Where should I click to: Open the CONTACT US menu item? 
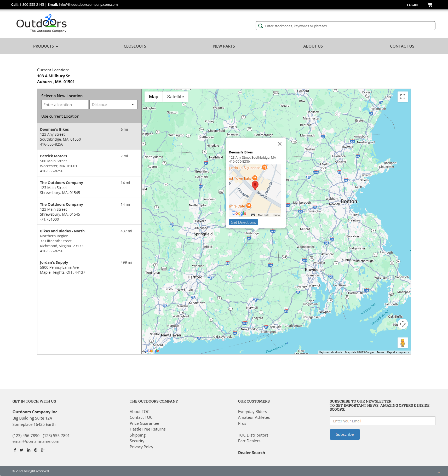coord(402,46)
